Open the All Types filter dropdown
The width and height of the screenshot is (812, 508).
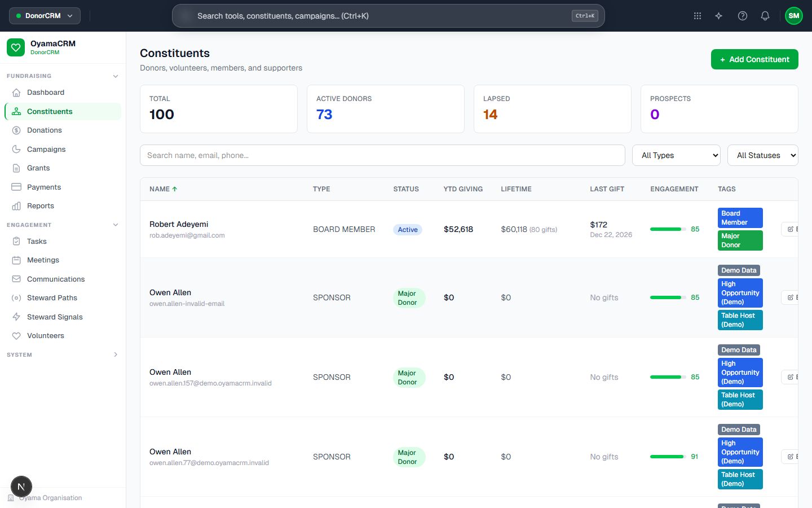(x=677, y=155)
